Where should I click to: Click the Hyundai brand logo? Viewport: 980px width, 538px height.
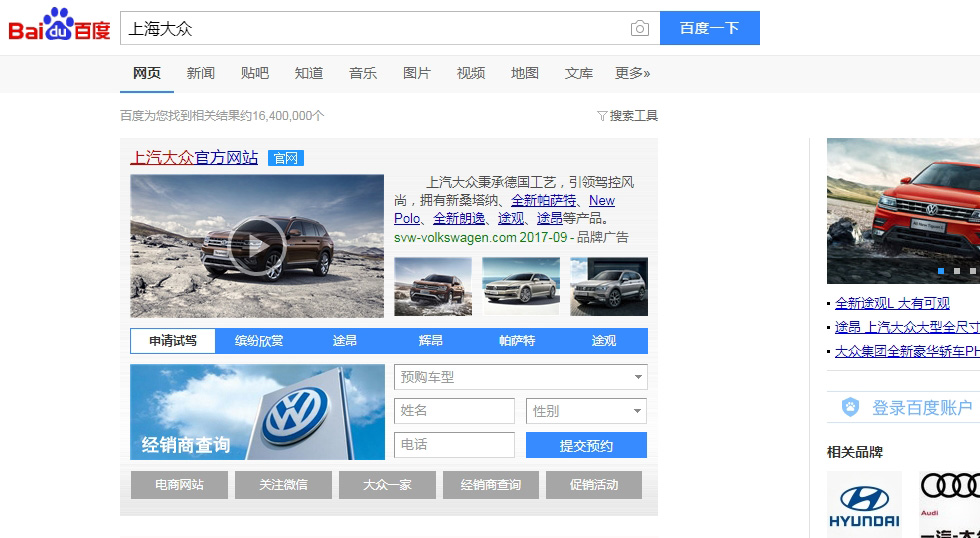tap(864, 504)
